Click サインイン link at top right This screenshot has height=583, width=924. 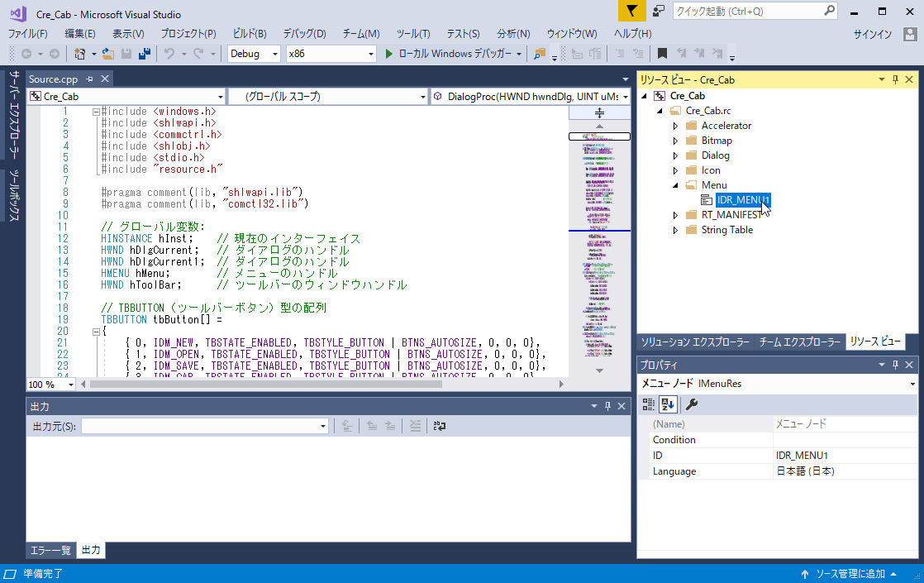click(x=872, y=34)
